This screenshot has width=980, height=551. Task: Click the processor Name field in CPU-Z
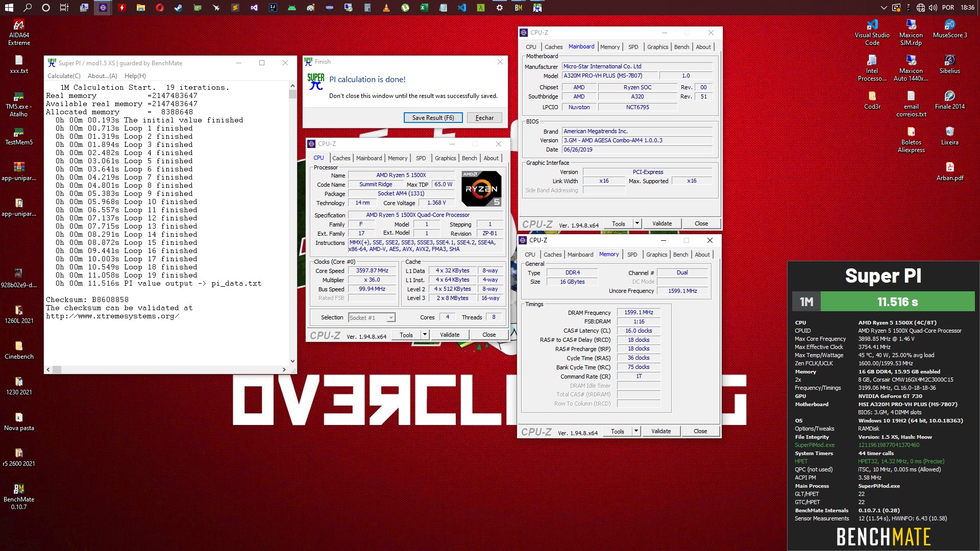click(401, 175)
